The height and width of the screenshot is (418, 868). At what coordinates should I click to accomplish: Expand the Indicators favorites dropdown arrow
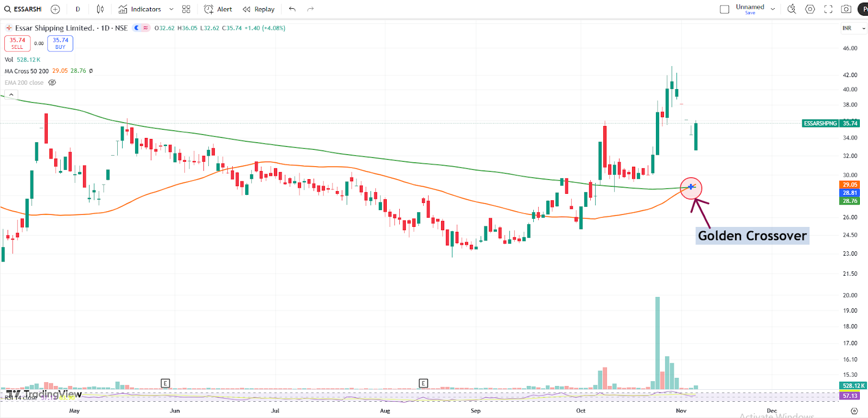[x=171, y=9]
